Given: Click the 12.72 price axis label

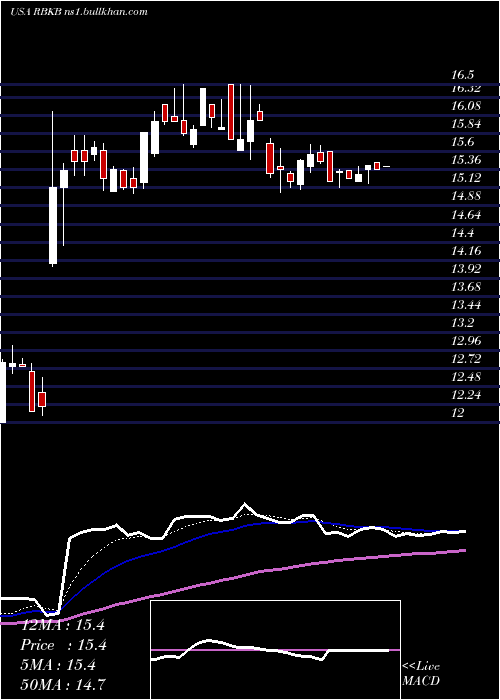Looking at the screenshot, I should pos(466,359).
